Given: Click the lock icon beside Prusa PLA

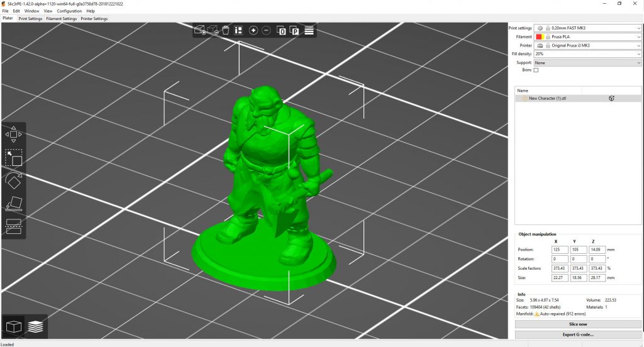Looking at the screenshot, I should coord(548,36).
